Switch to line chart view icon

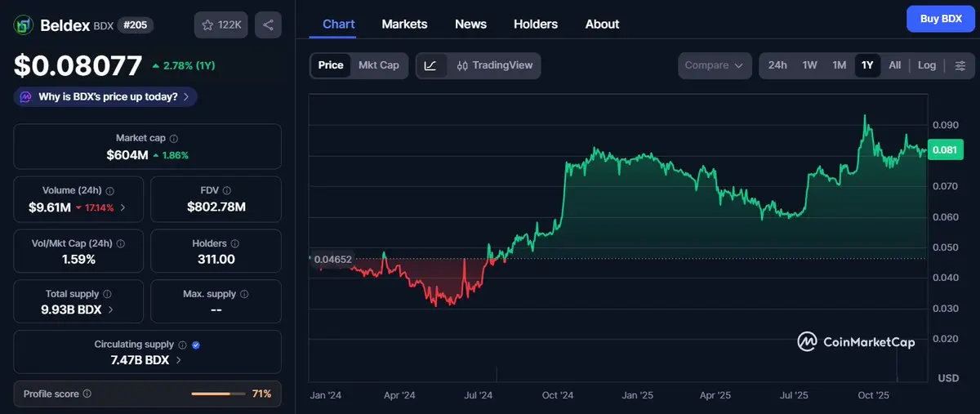pyautogui.click(x=431, y=65)
